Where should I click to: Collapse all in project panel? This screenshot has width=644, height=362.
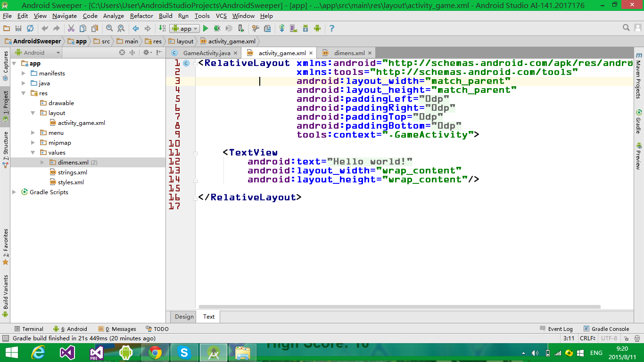132,52
